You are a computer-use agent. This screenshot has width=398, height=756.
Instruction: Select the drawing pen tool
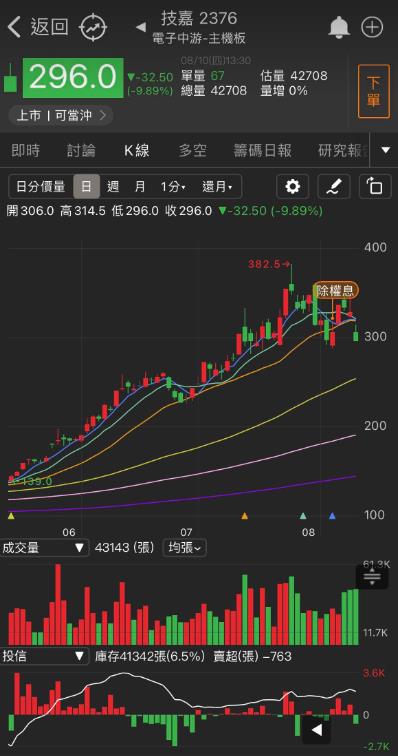[334, 187]
